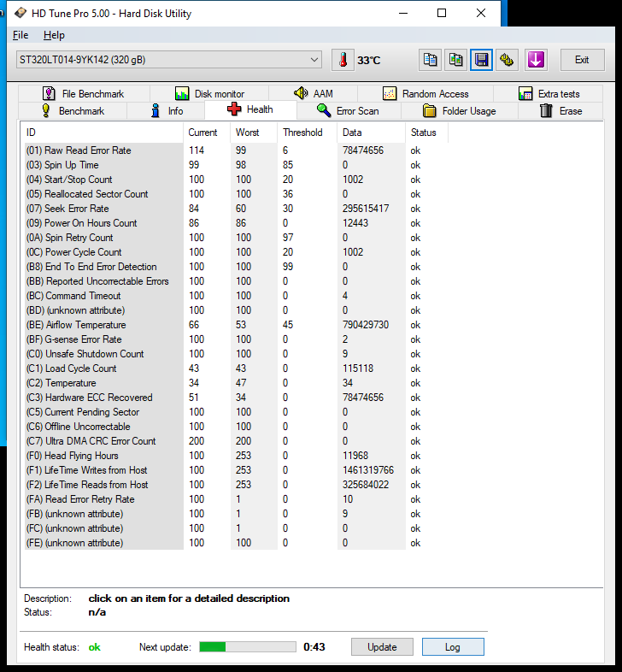Open options via the wrench tools icon
The height and width of the screenshot is (672, 622).
[x=508, y=60]
